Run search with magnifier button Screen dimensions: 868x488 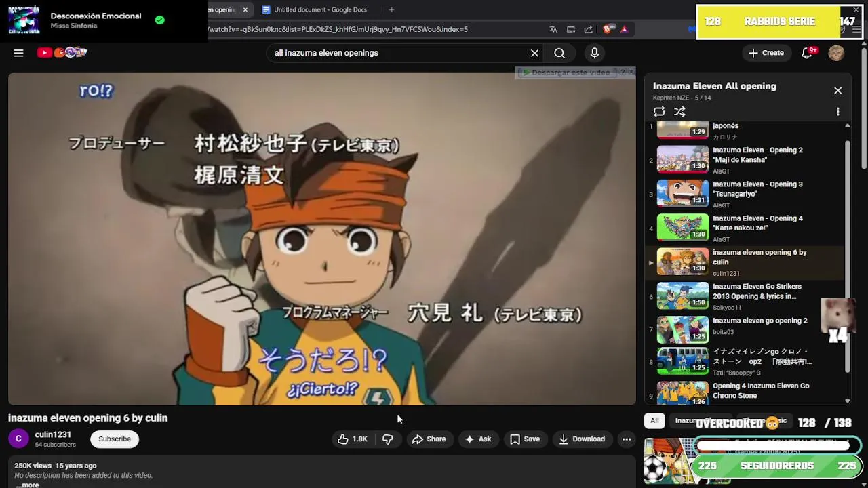coord(559,53)
